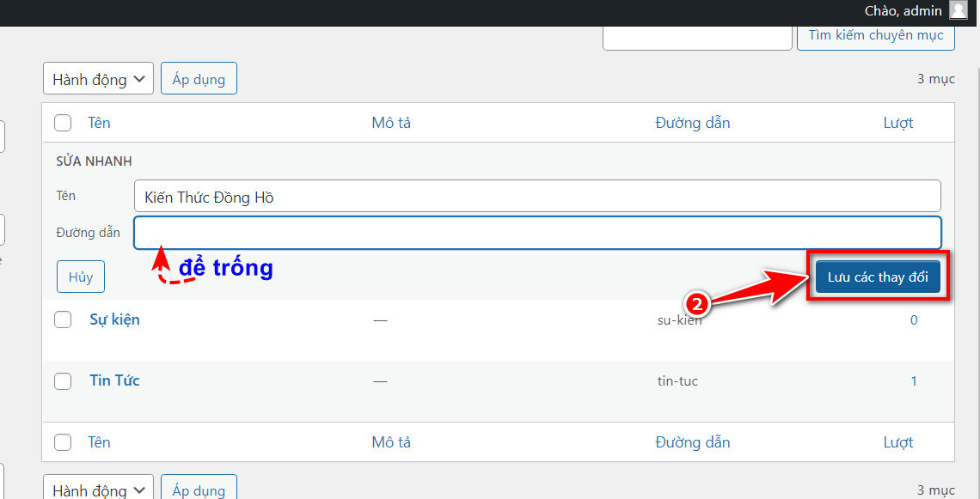
Task: Open the "Sự kiện" category link
Action: 114,319
